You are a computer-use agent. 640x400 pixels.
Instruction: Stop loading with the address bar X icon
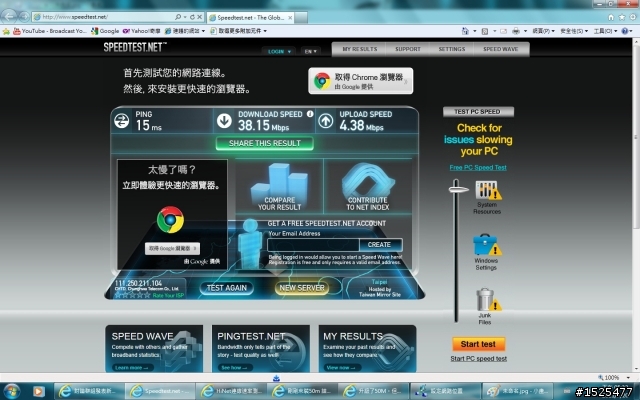[200, 17]
